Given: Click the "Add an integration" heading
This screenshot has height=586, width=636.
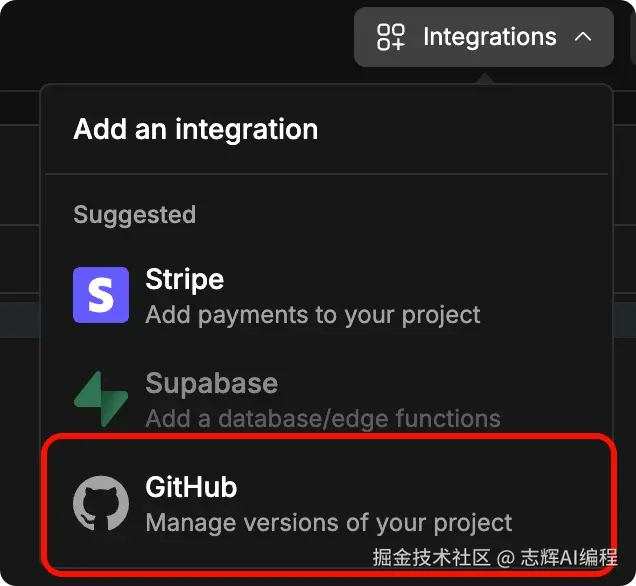Looking at the screenshot, I should 195,129.
